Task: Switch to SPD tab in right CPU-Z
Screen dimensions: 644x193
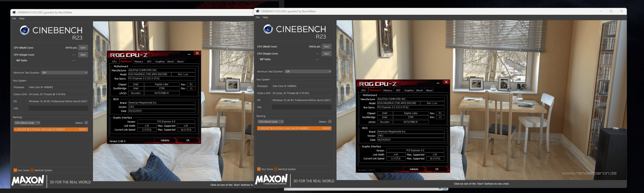Action: (x=398, y=90)
